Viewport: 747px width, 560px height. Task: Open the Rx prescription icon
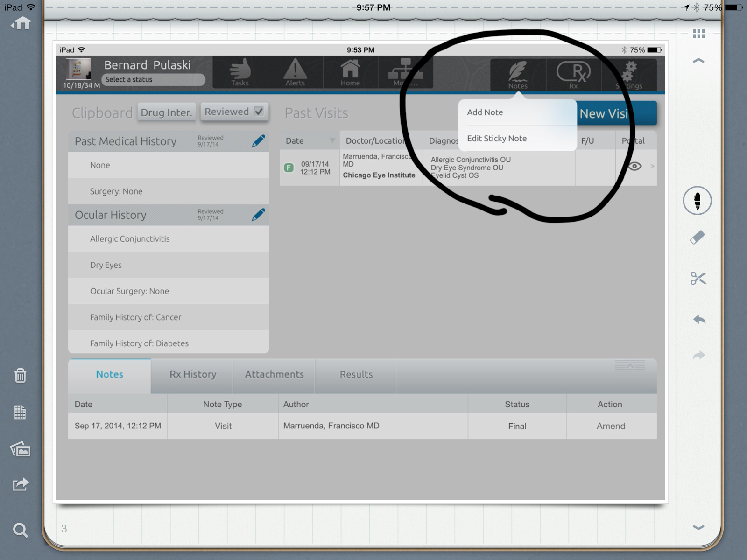573,75
